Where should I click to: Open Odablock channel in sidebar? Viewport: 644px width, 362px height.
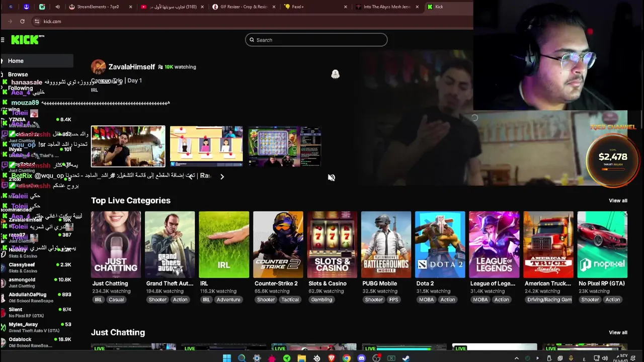click(x=37, y=342)
